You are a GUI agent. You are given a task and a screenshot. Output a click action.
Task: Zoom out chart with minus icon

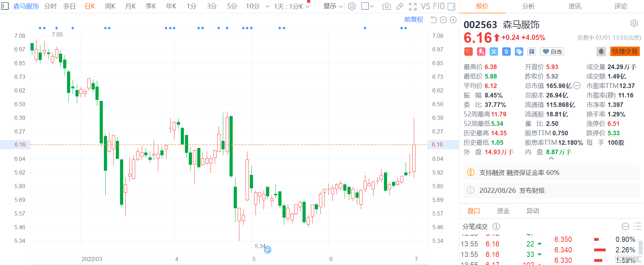coord(443,20)
